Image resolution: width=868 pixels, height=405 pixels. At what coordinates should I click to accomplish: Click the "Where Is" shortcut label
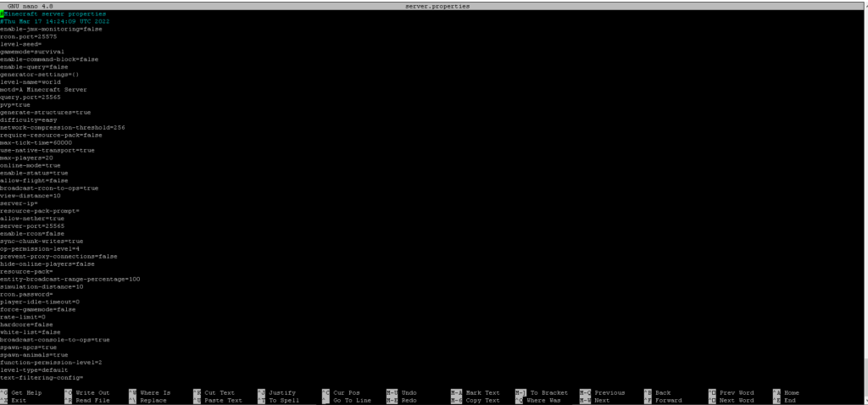(x=156, y=393)
